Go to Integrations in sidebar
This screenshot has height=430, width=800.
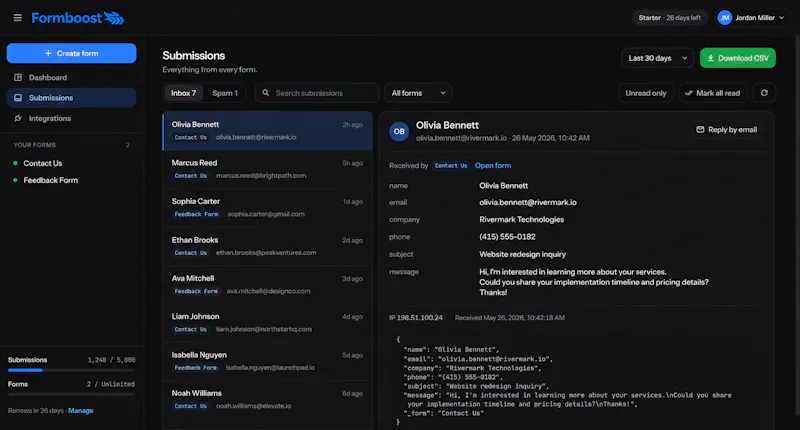[71, 118]
